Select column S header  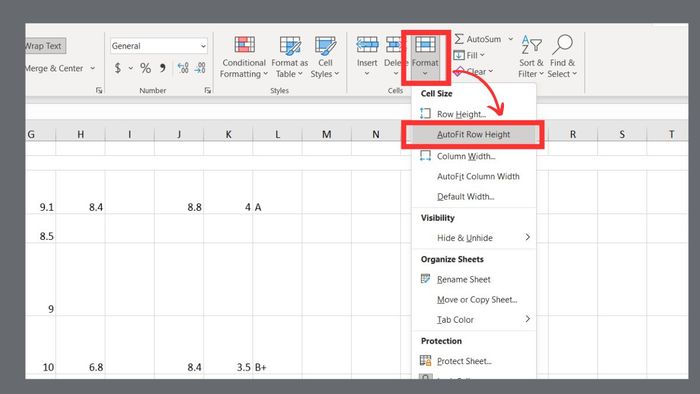tap(622, 134)
